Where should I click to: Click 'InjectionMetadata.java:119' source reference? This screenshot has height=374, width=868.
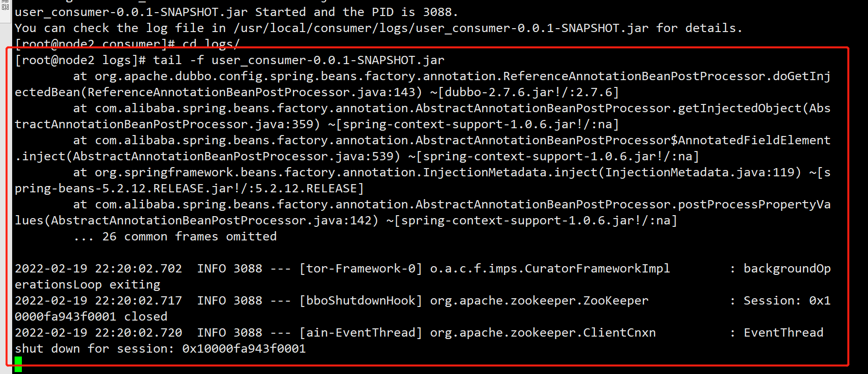click(699, 172)
